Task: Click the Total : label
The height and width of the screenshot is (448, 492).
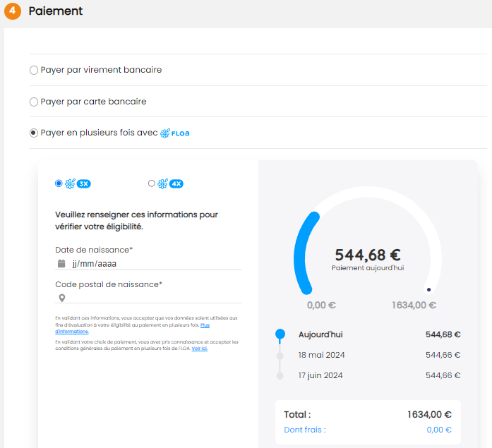Action: (x=297, y=414)
